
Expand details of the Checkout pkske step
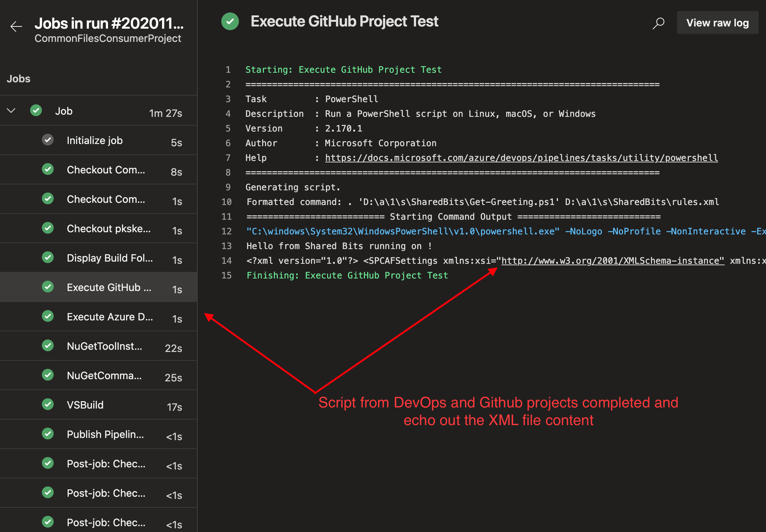[x=108, y=228]
